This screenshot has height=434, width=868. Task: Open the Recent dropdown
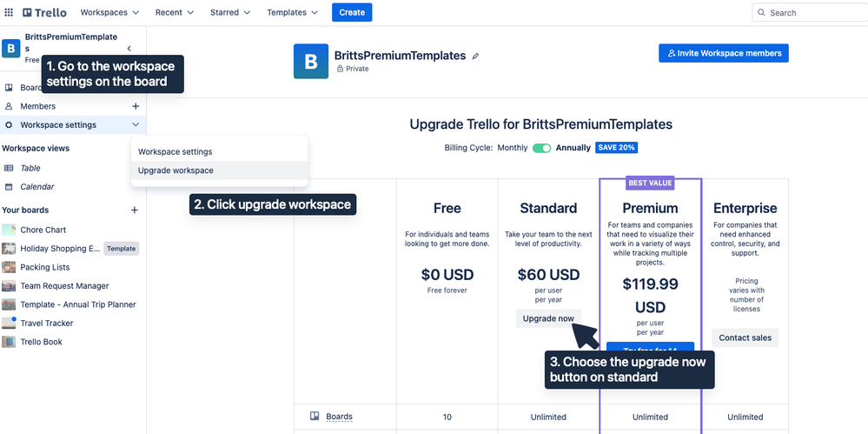(175, 12)
